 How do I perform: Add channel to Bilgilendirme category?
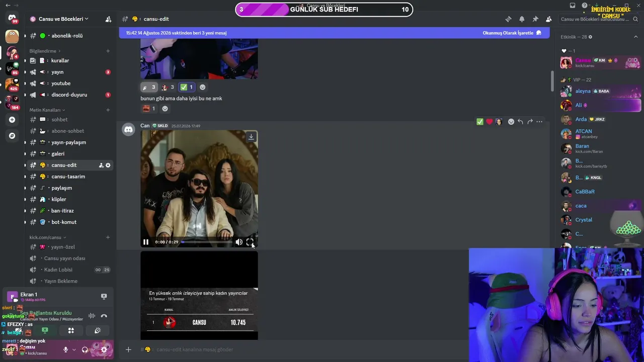click(x=108, y=51)
